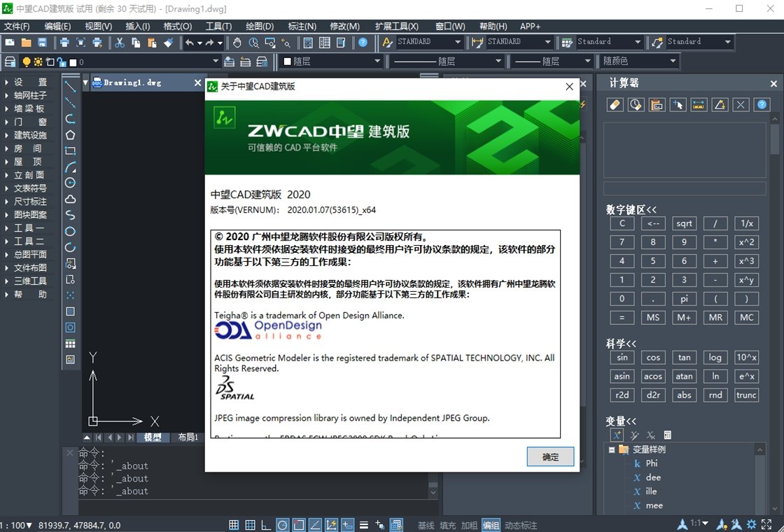Toggle line weight display in the status bar

[x=364, y=525]
